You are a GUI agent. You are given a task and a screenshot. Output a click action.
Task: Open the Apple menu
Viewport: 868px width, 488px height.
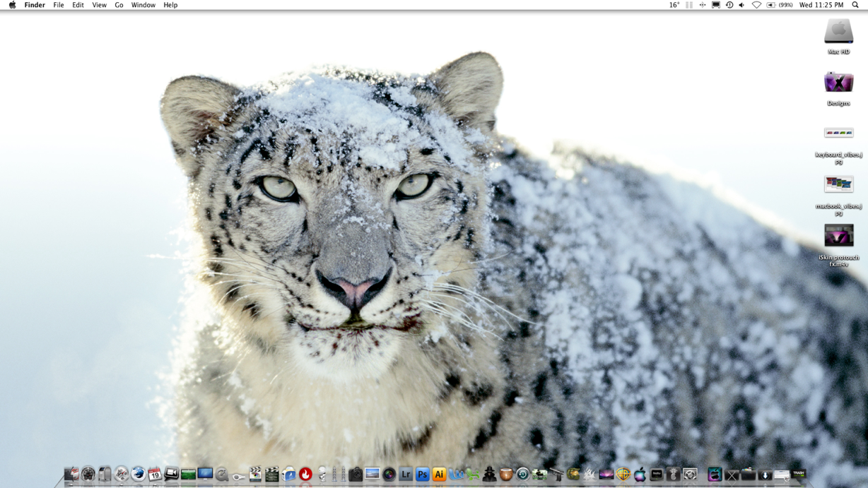[12, 5]
